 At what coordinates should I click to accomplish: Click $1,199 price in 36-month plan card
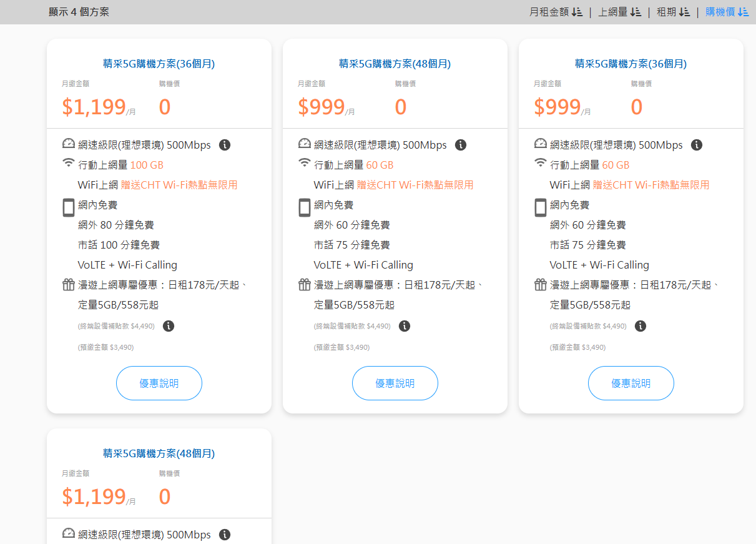tap(94, 107)
